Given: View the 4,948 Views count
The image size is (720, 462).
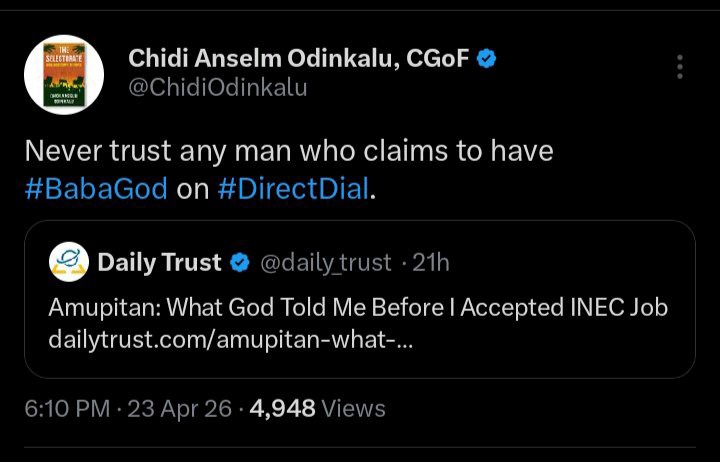Looking at the screenshot, I should [x=318, y=408].
